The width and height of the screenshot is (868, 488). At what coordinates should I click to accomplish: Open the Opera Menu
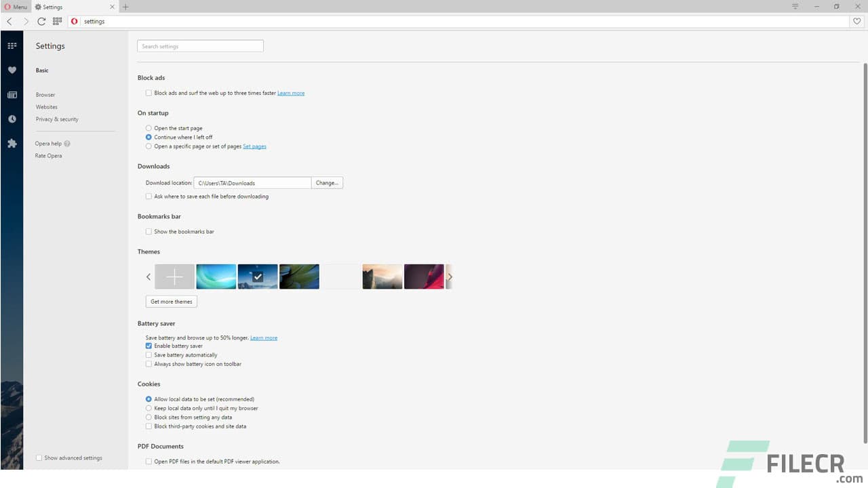(15, 6)
